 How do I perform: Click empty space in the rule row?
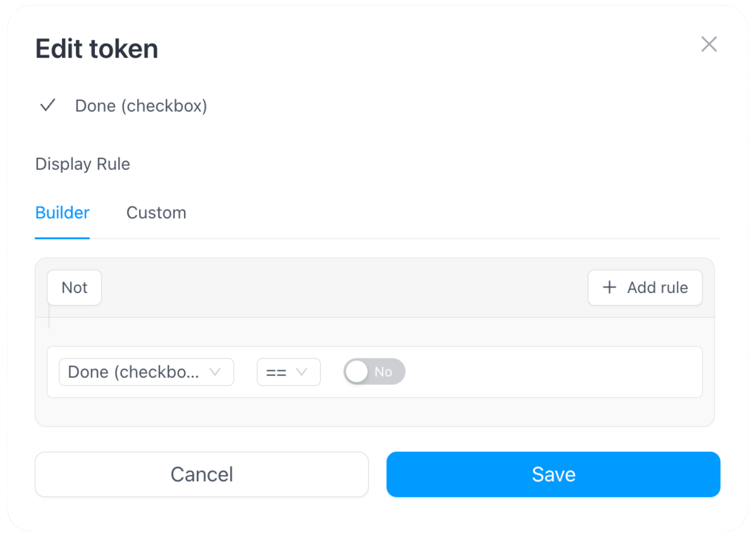tap(549, 372)
